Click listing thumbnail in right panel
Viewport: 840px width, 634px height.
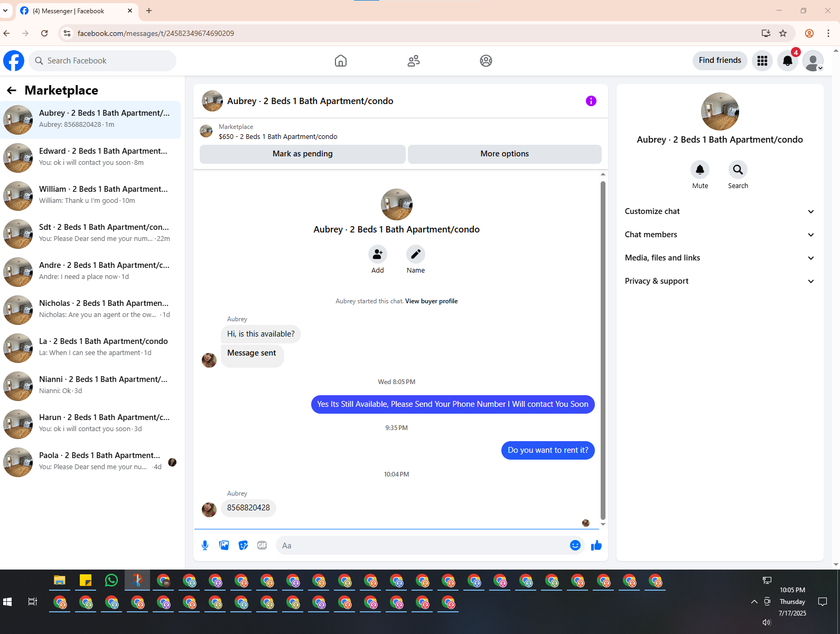coord(720,111)
